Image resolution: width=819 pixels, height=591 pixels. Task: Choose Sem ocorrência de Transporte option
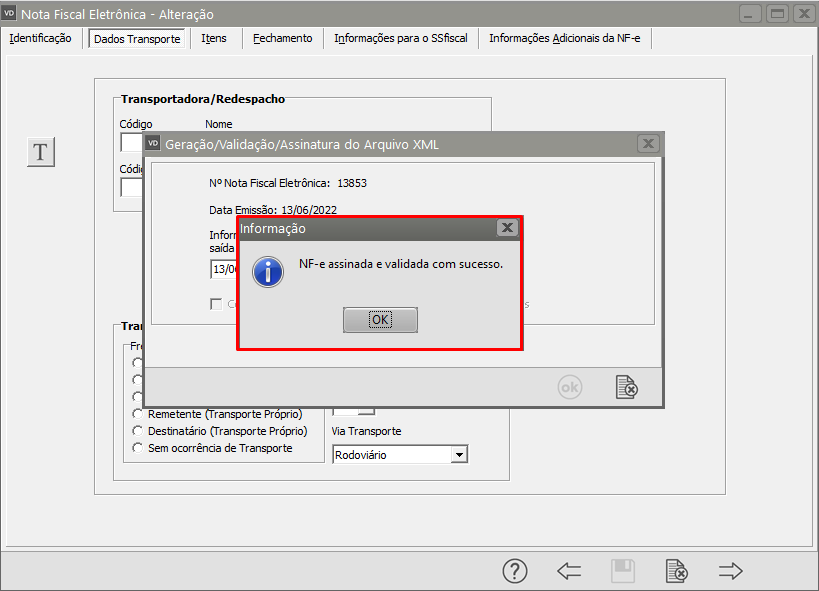pyautogui.click(x=138, y=448)
